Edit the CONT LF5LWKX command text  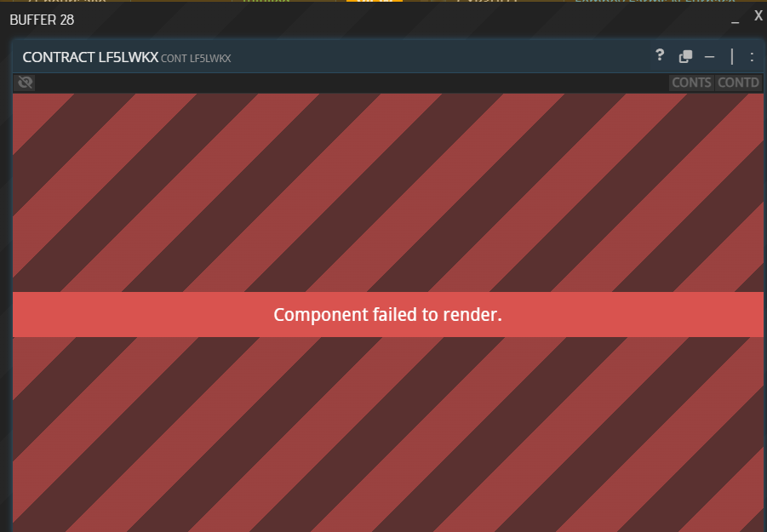196,59
